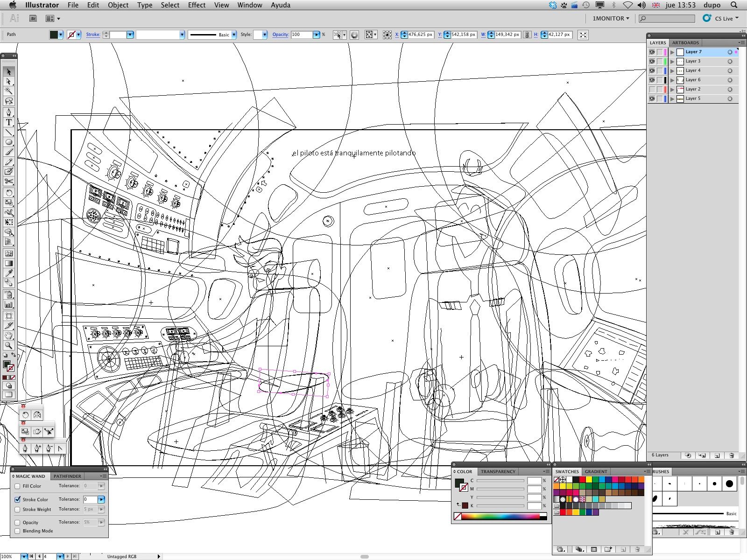This screenshot has width=747, height=560.
Task: Pick the Scissors tool
Action: pyautogui.click(x=9, y=182)
